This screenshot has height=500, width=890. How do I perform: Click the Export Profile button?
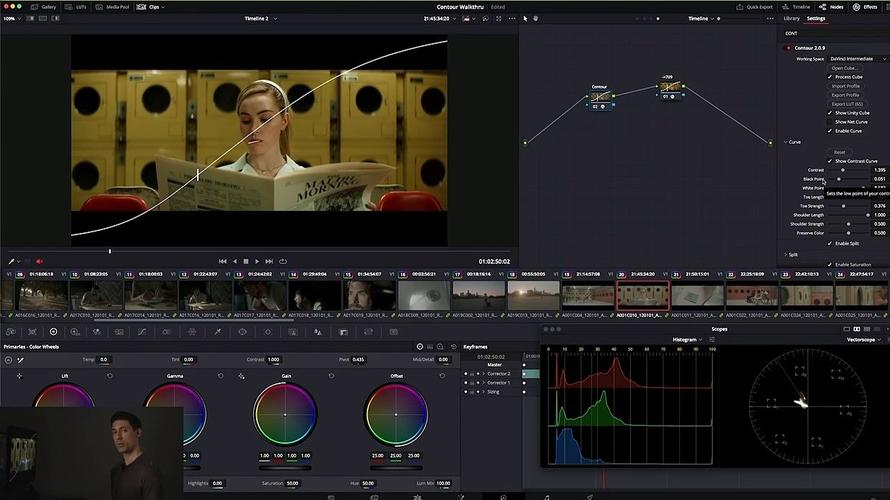[845, 95]
